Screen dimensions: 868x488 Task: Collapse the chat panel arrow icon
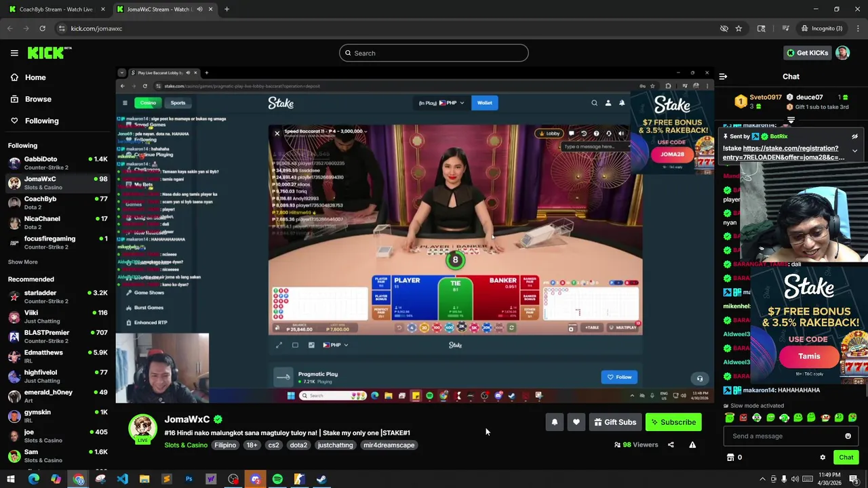723,77
